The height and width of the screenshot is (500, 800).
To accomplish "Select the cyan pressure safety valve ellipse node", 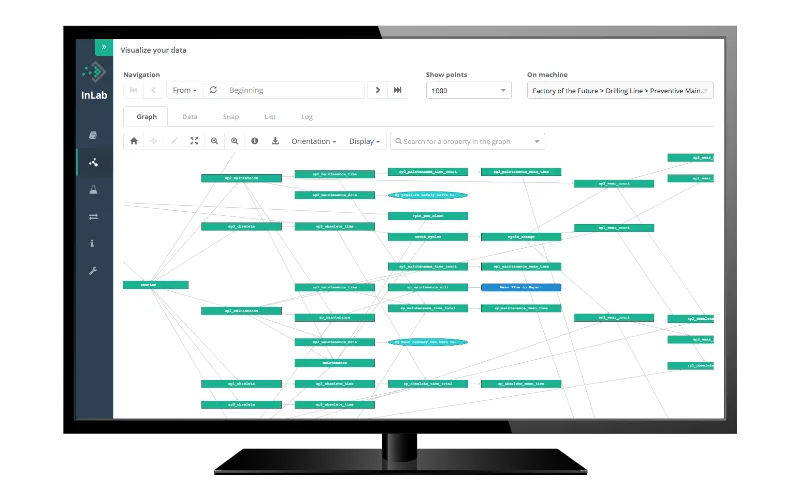I will pos(428,195).
